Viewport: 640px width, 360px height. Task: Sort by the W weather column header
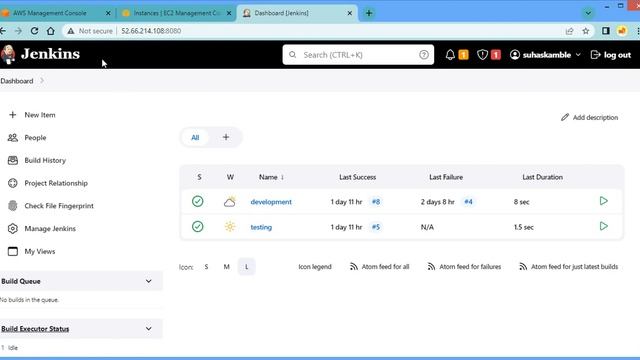(230, 177)
